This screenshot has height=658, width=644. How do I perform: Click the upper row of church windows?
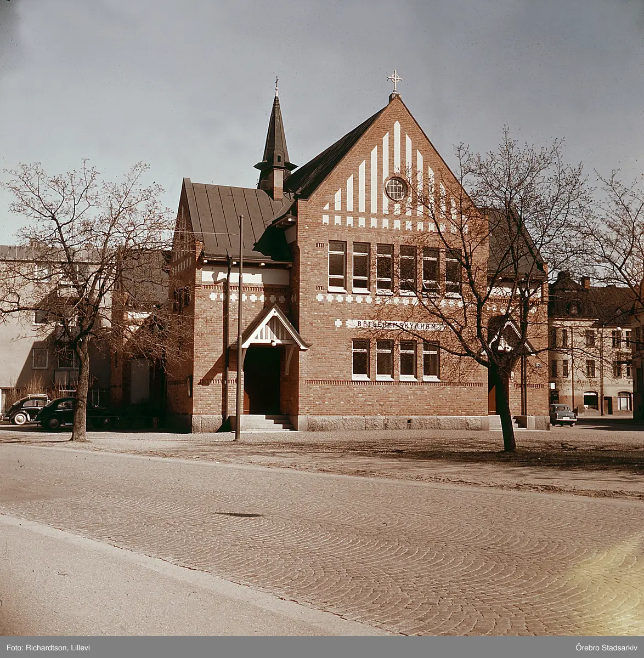click(x=394, y=268)
